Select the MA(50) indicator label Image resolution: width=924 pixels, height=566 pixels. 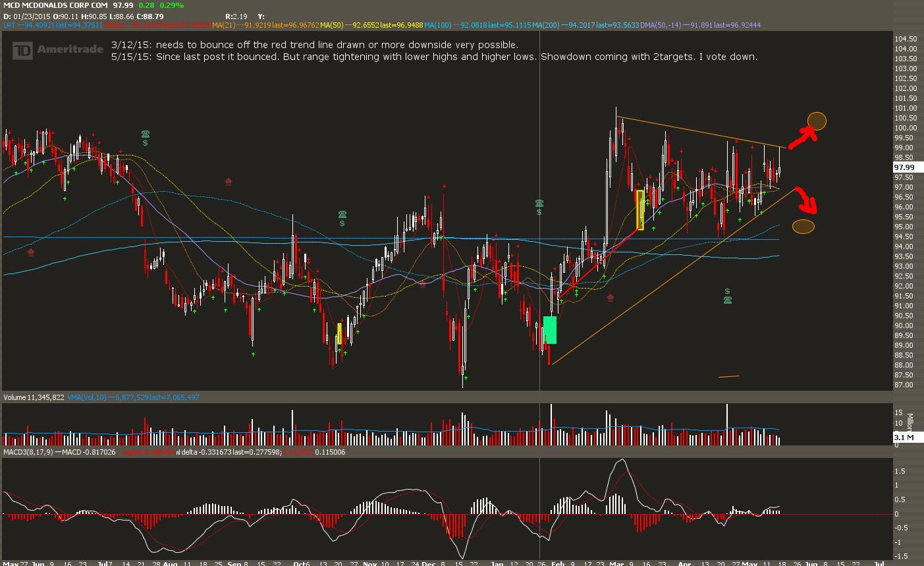point(331,25)
